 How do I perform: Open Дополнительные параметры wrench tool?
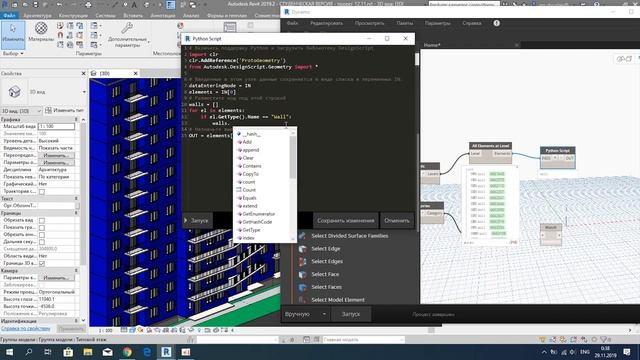[x=127, y=34]
